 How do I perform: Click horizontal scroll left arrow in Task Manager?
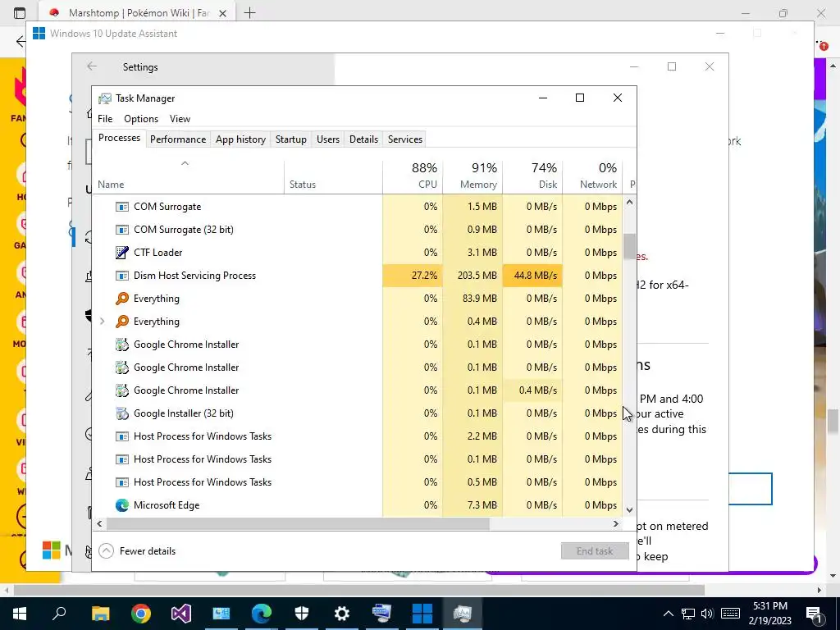(99, 524)
